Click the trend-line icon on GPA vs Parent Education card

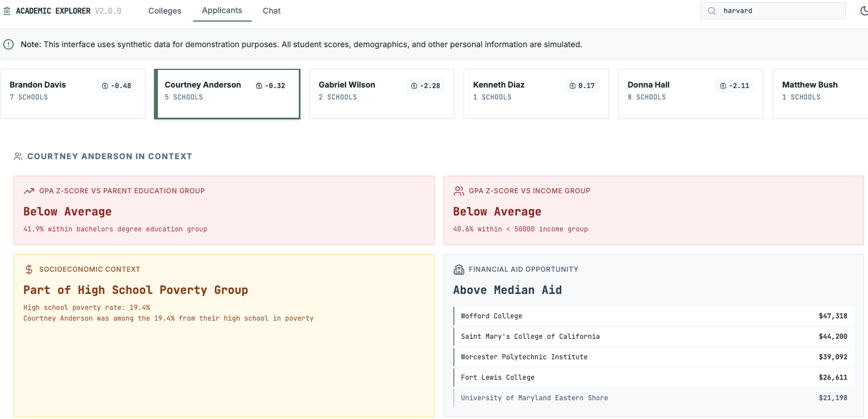pos(29,190)
